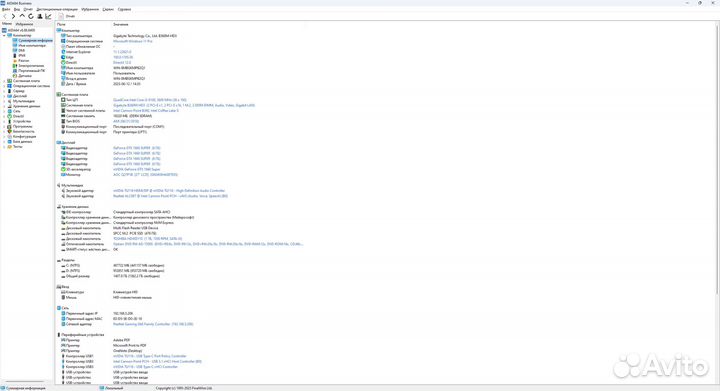Click the Монитор row icon
720x391 pixels.
point(63,174)
